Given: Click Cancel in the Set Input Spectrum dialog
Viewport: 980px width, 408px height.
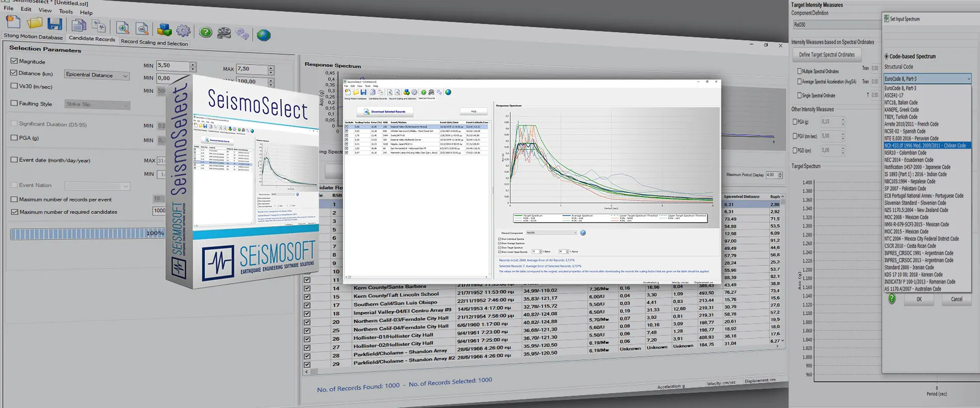Looking at the screenshot, I should pos(957,299).
